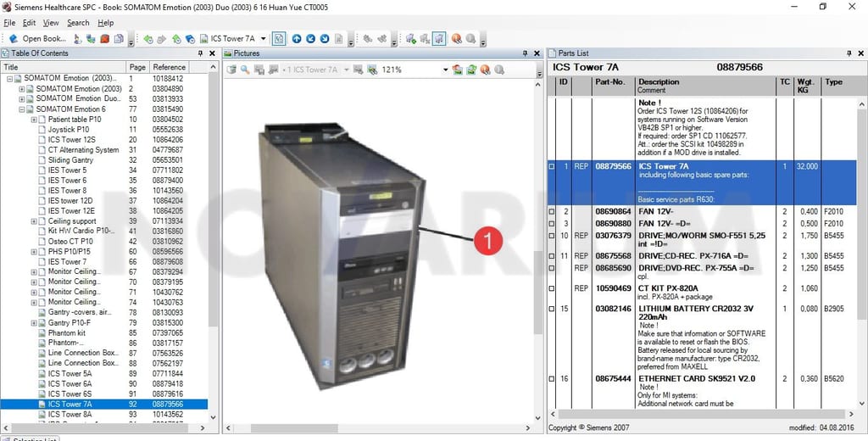
Task: Click the Pictures panel horizontal scrollbar thumb
Action: coord(294,428)
